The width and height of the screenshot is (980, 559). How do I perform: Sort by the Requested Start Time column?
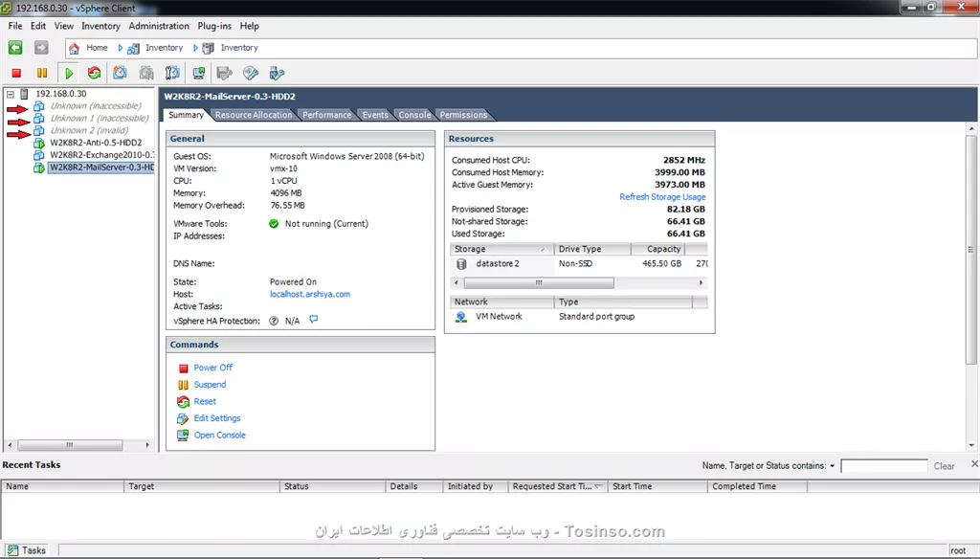[x=557, y=486]
